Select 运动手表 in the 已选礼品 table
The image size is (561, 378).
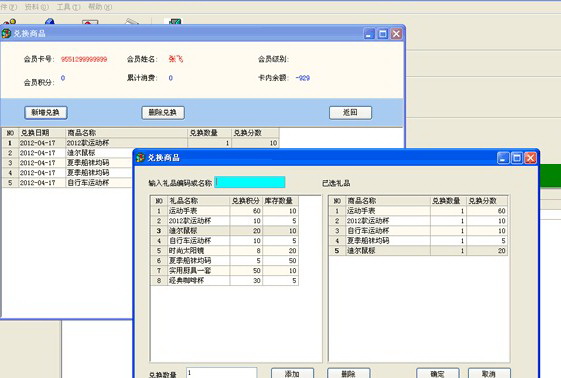point(418,211)
